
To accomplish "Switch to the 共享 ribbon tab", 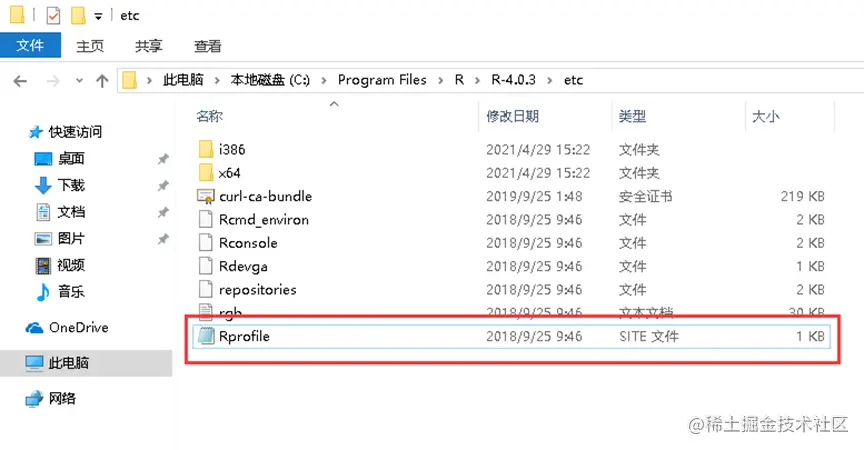I will click(149, 46).
